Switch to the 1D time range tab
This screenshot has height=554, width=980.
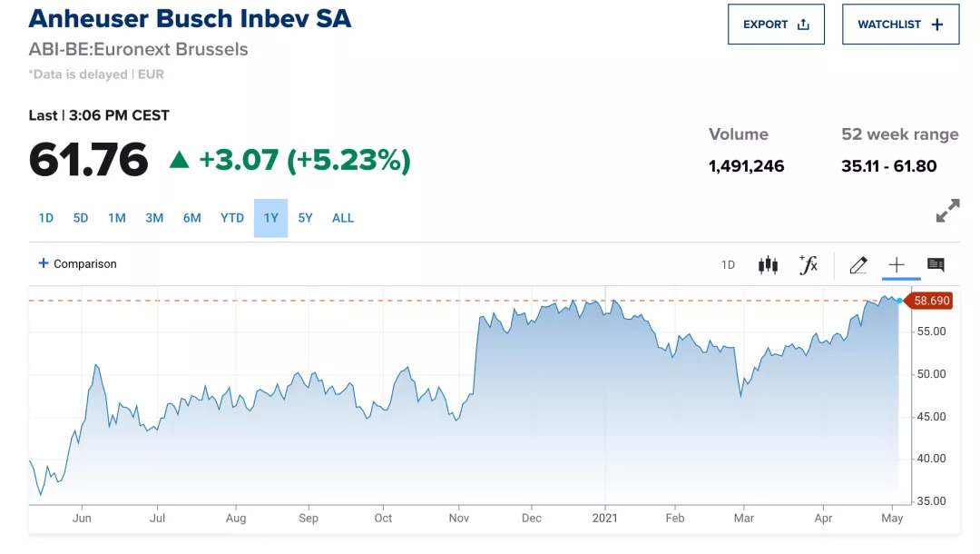coord(46,218)
